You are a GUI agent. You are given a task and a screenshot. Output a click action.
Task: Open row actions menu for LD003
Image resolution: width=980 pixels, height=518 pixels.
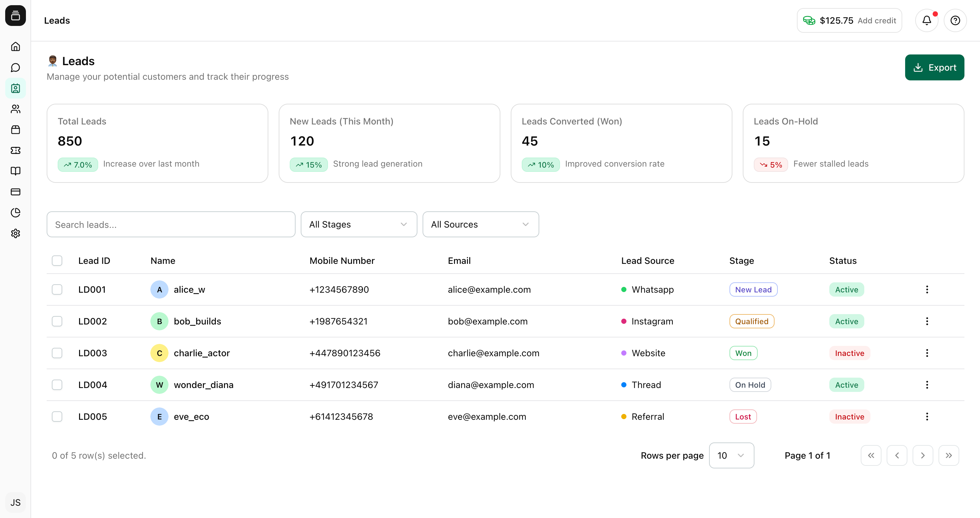pyautogui.click(x=927, y=353)
